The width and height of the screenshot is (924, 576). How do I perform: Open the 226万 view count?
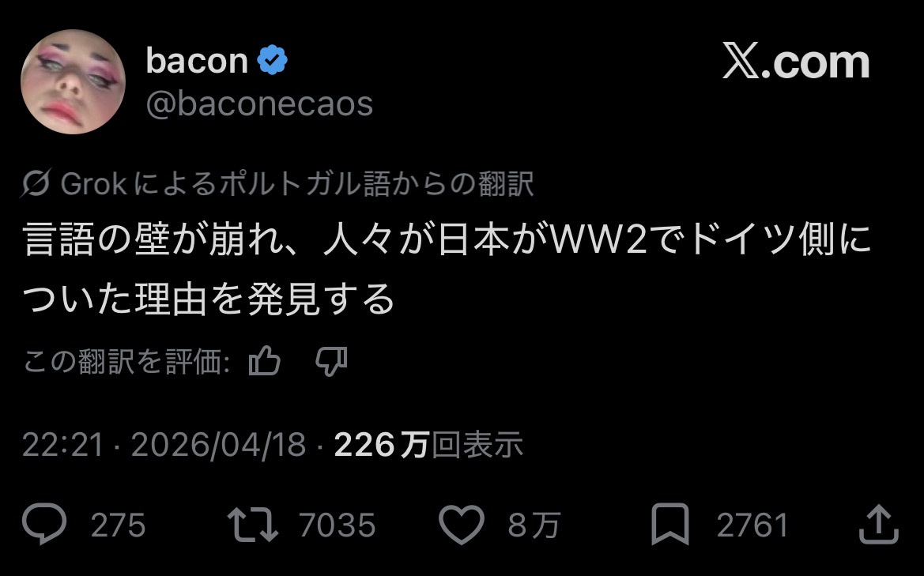click(x=428, y=444)
